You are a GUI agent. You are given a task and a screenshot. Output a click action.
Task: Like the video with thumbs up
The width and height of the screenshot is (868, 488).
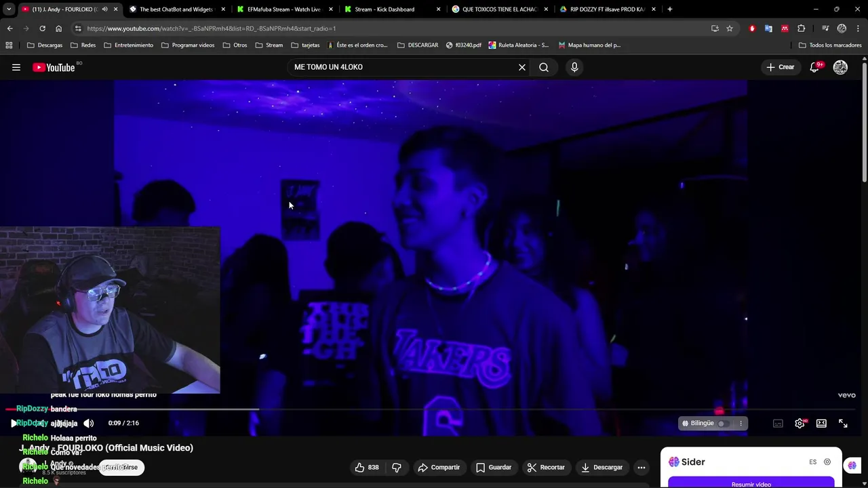coord(366,467)
